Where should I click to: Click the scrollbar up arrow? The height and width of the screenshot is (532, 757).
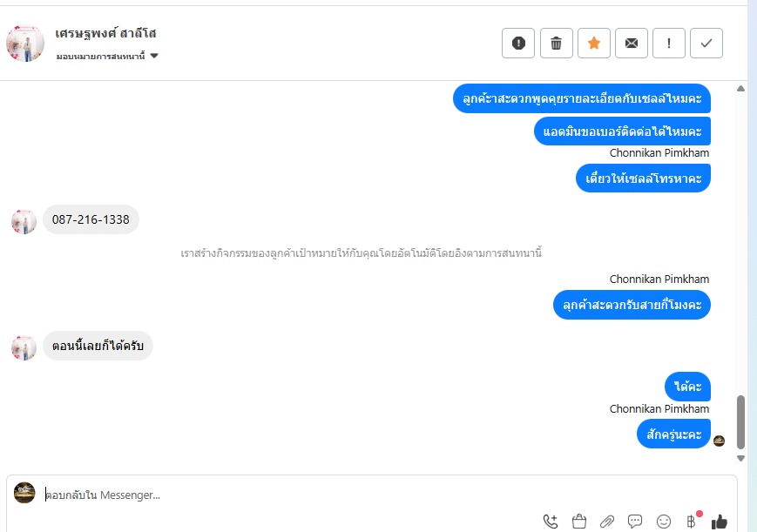740,88
